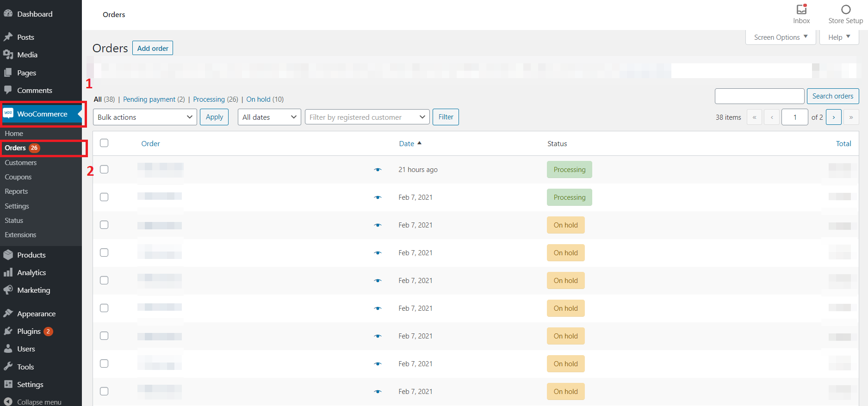The width and height of the screenshot is (868, 406).
Task: Check the last visible On hold order row
Action: 104,391
